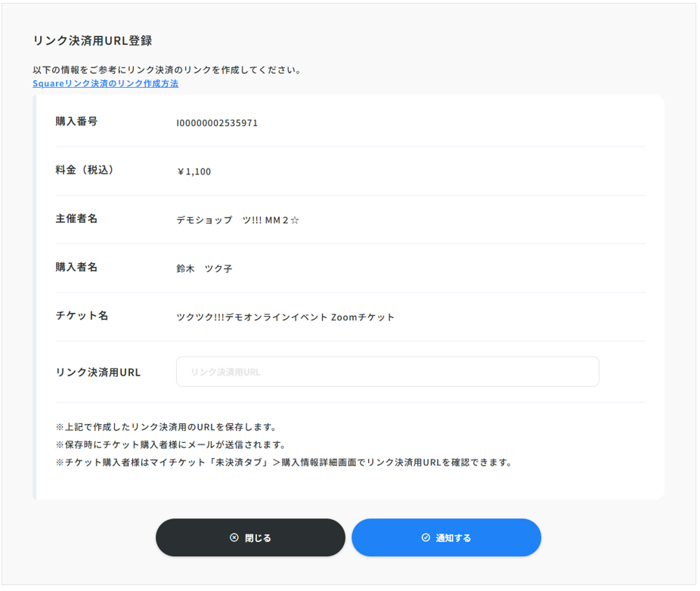The image size is (700, 591).
Task: Click the 購入番号 row label
Action: 76,122
